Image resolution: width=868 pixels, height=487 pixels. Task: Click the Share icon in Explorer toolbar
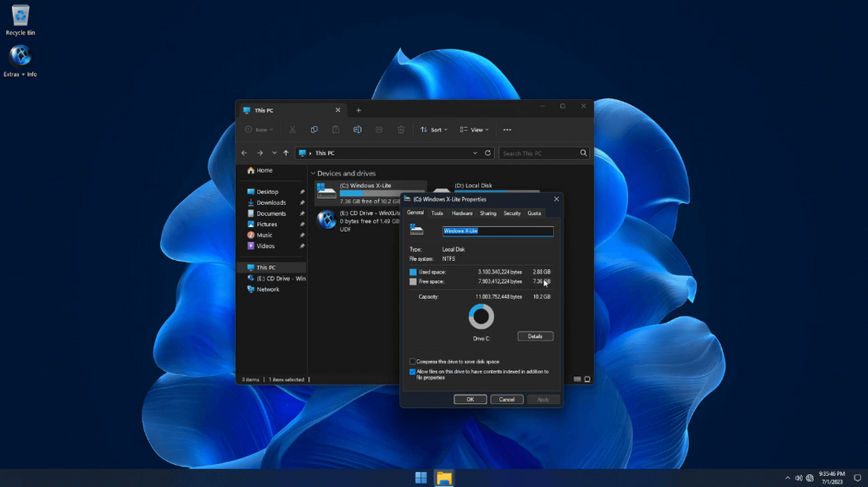click(379, 130)
